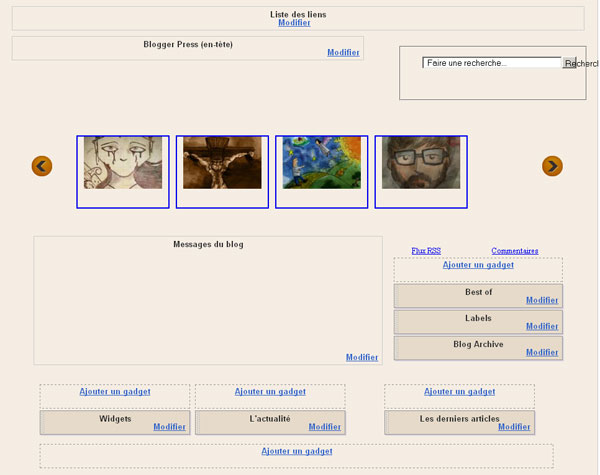Click the right arrow carousel button
This screenshot has height=475, width=600.
[x=552, y=166]
